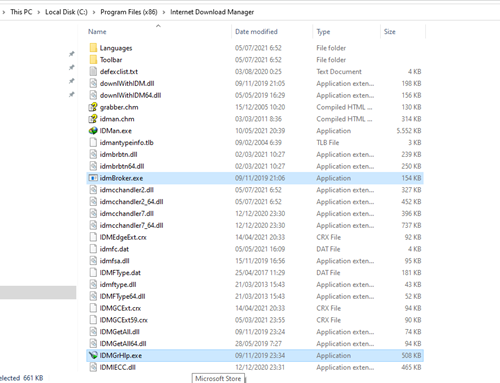
Task: Click the idmBroker.exe application icon
Action: [93, 178]
